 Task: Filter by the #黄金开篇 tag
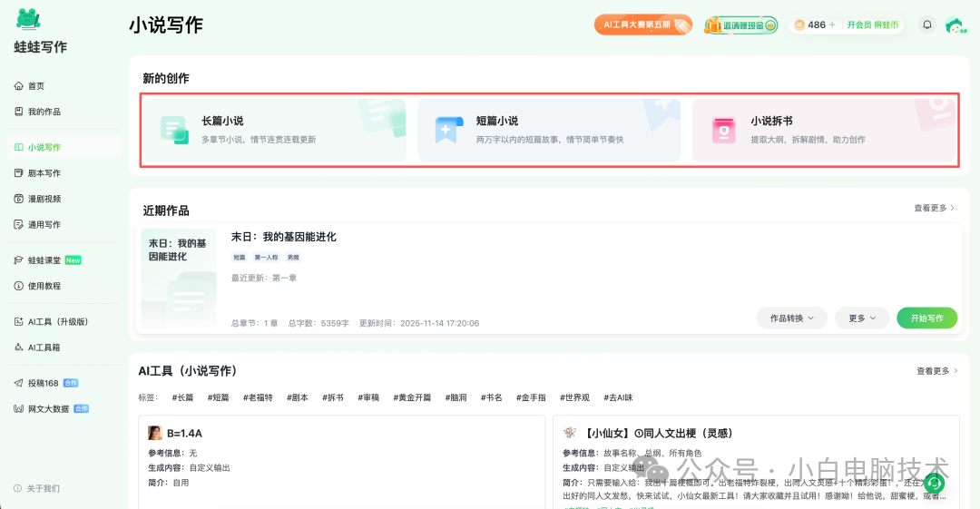(412, 397)
